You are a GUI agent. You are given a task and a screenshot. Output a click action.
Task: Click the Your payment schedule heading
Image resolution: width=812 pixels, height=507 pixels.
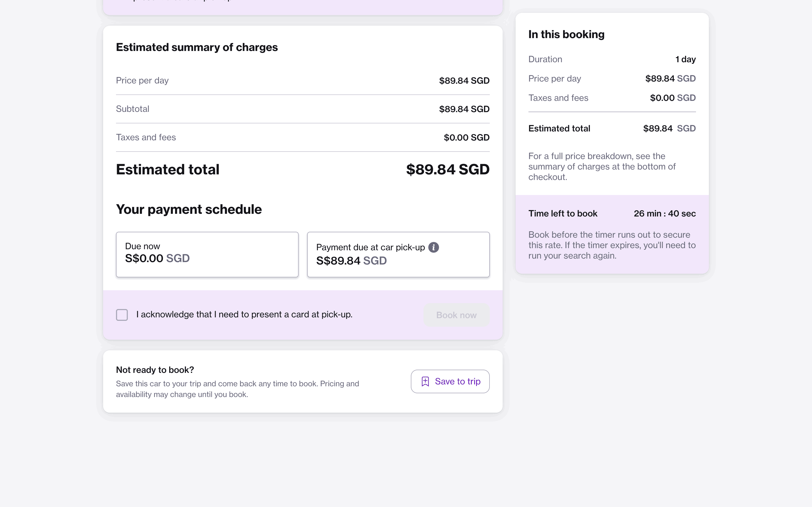click(x=189, y=210)
